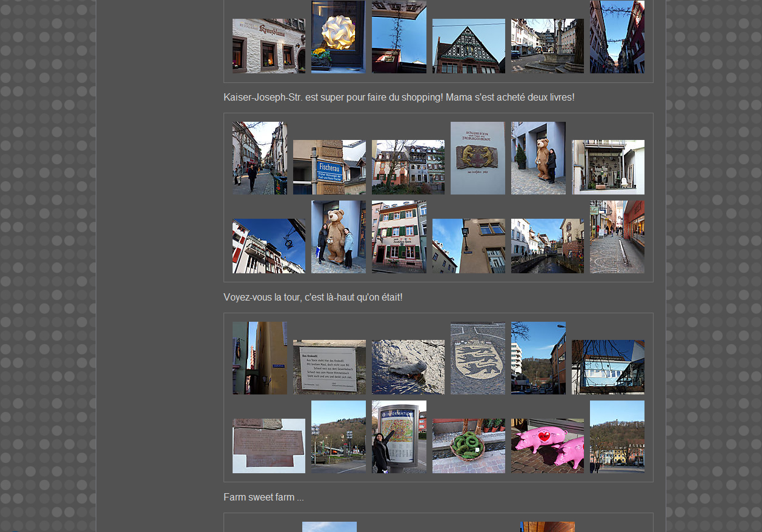
Task: Select the blue Fischerau street sign photo
Action: point(329,167)
